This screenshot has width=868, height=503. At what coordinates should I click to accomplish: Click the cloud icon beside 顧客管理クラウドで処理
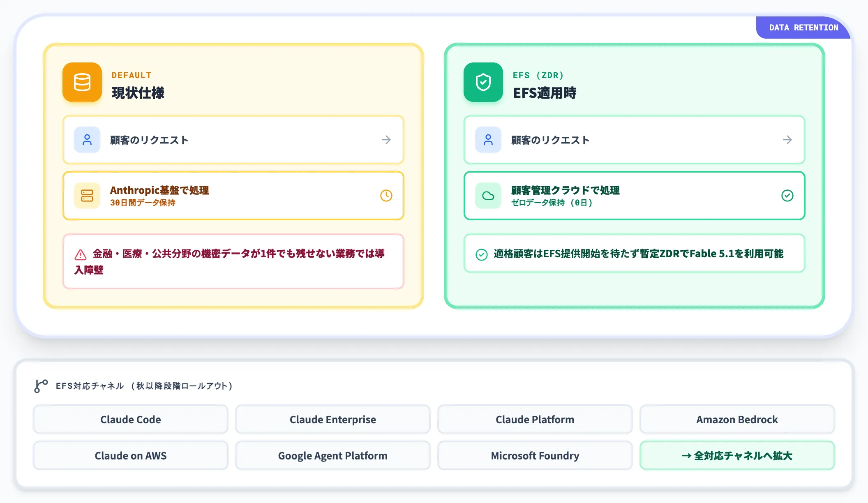(488, 196)
